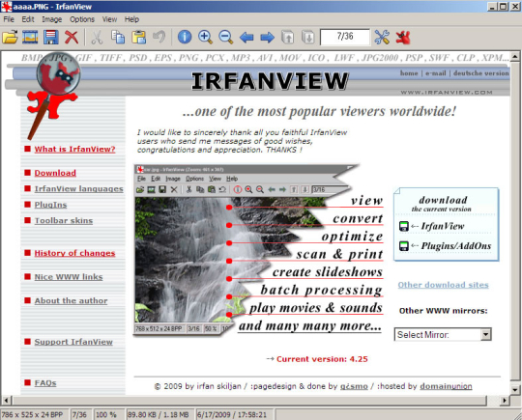Click the 'home' header link
Screen dimensions: 522x420
(409, 73)
